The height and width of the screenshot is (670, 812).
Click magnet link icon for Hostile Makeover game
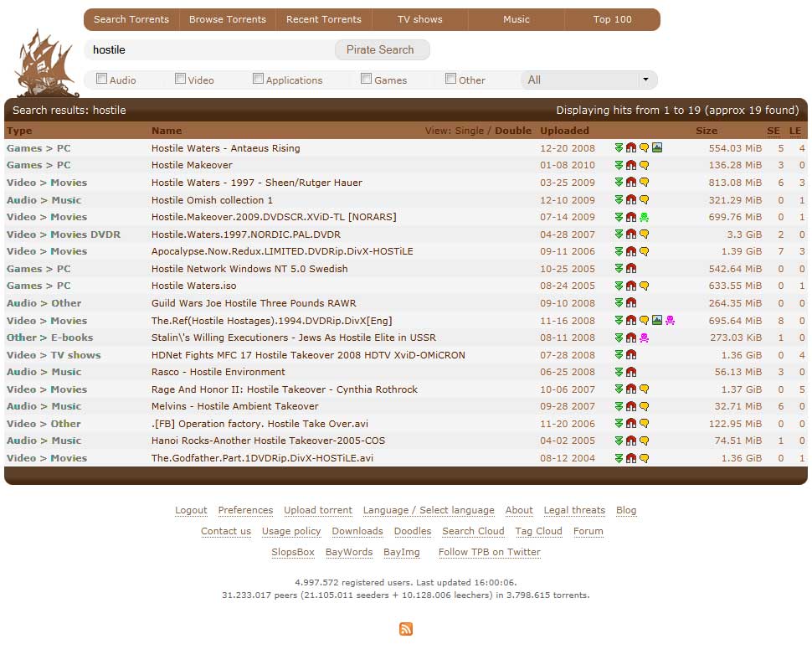(630, 165)
